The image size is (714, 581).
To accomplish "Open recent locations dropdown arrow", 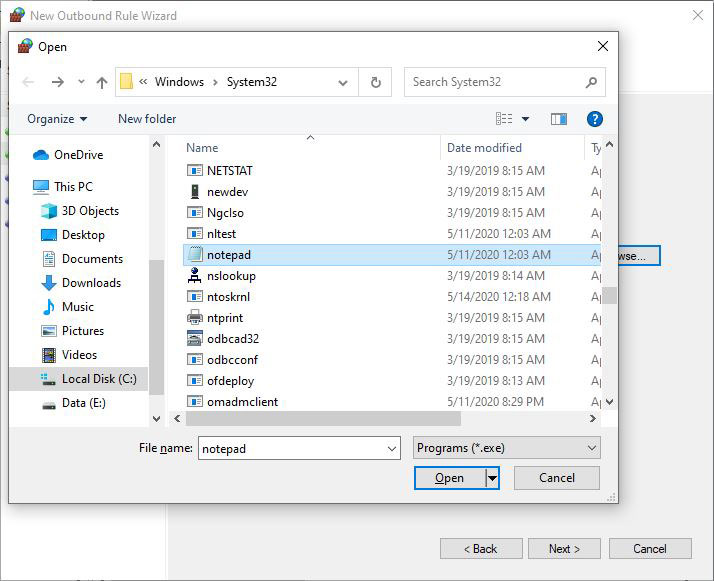I will click(x=81, y=82).
